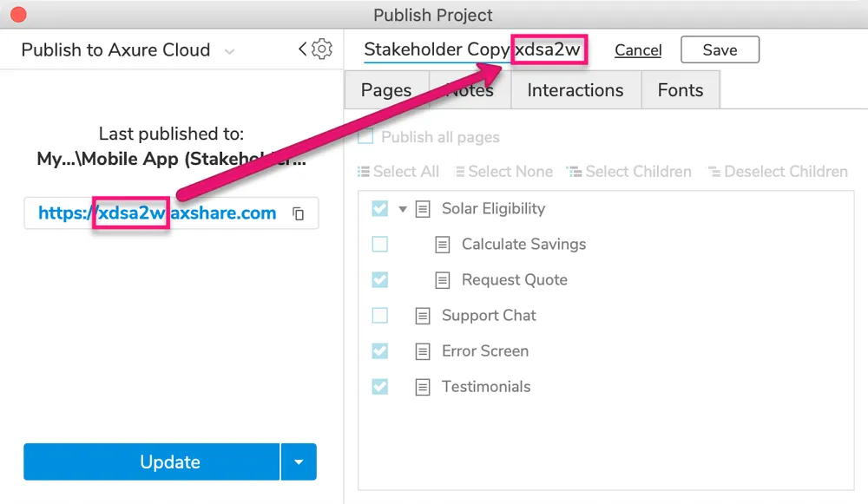Open the Publish to Axure Cloud dropdown
Screen dimensions: 868x504
(x=229, y=51)
